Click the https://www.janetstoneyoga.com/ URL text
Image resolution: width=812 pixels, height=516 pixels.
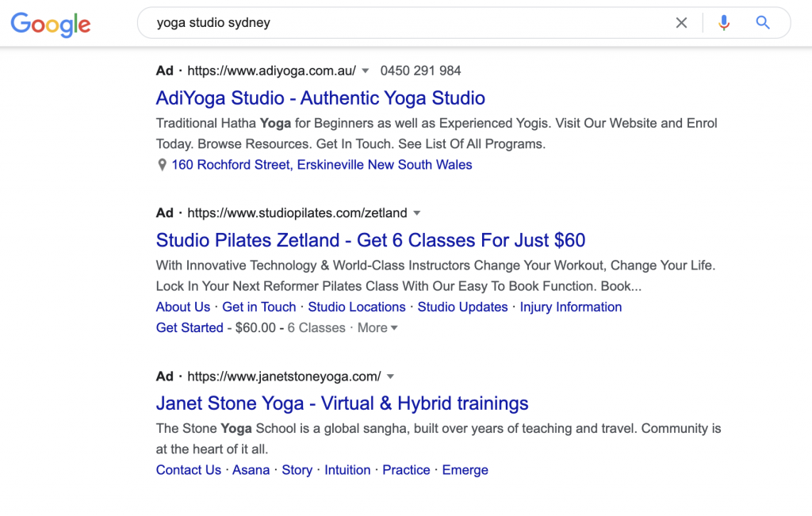point(284,376)
